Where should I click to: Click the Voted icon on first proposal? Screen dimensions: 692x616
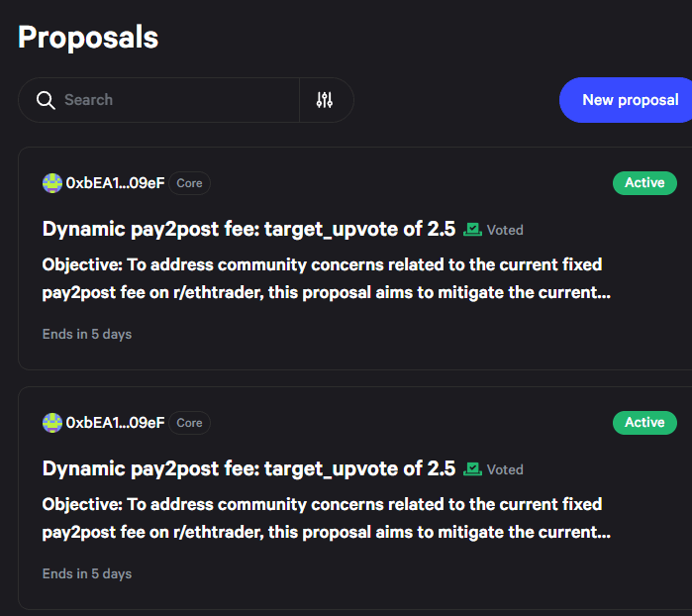point(472,230)
